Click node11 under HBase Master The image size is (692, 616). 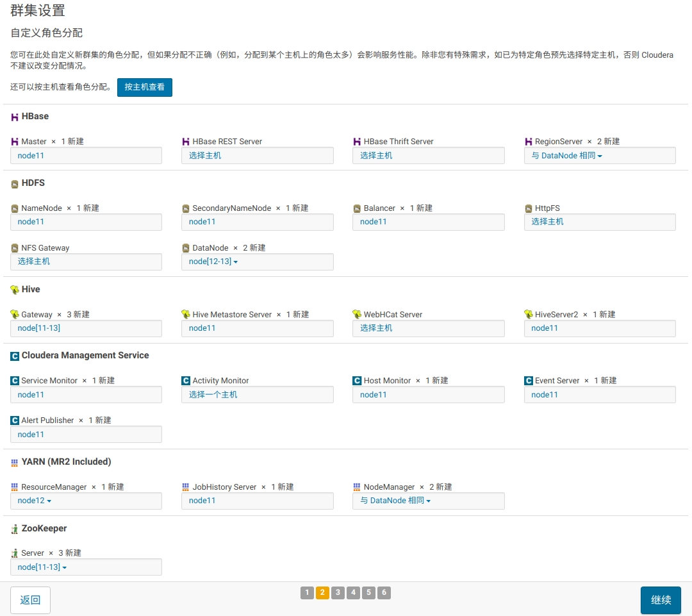tap(31, 155)
